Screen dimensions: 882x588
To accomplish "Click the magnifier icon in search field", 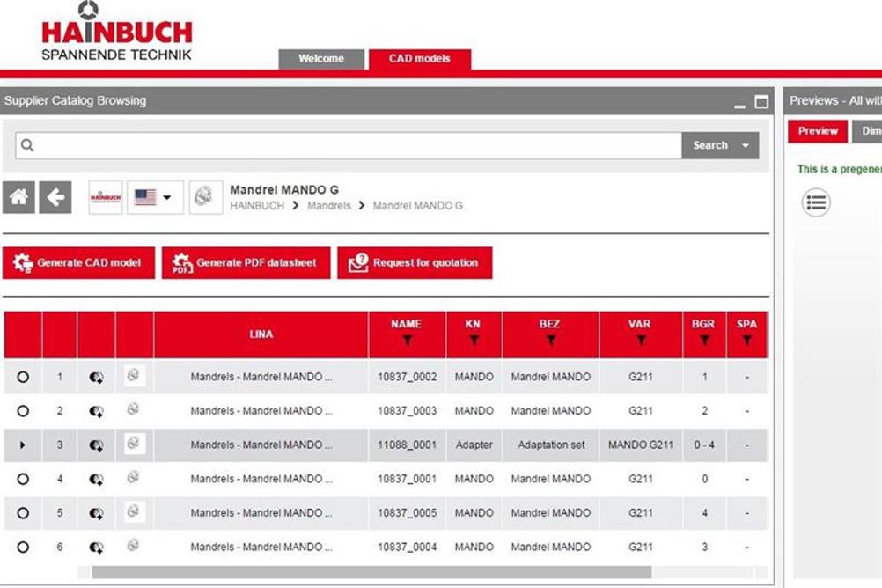I will 27,146.
